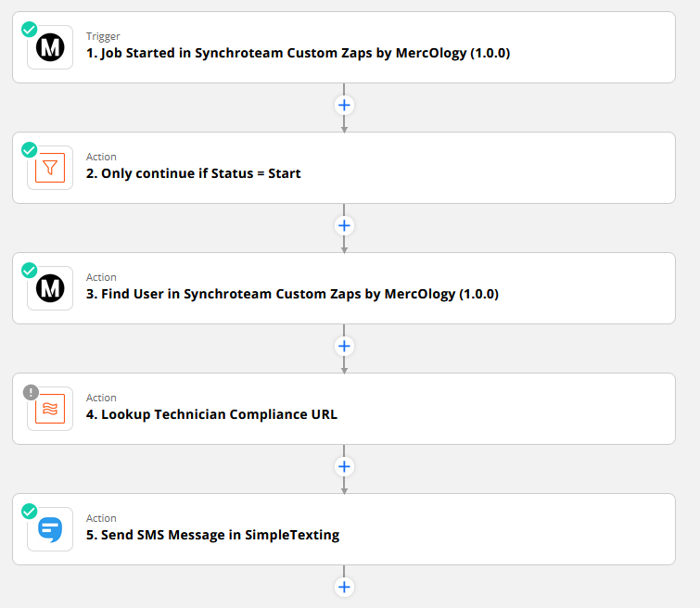Image resolution: width=700 pixels, height=608 pixels.
Task: Open Lookup Technician Compliance URL step
Action: [x=344, y=409]
